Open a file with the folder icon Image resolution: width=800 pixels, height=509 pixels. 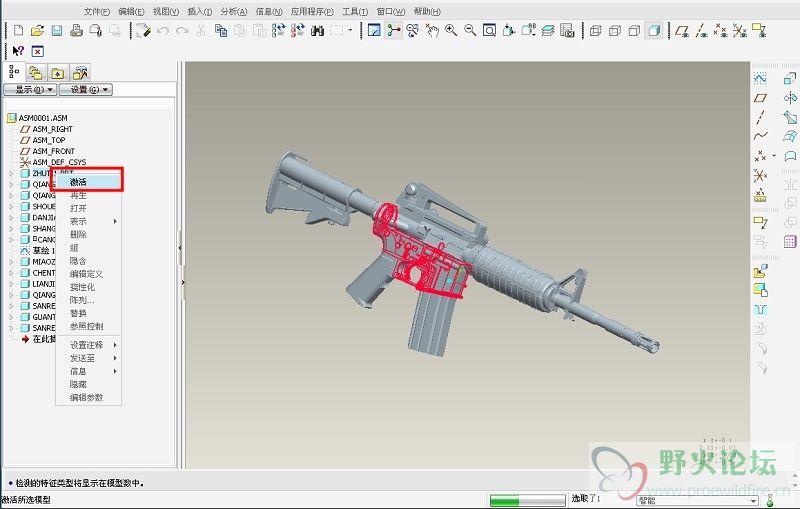click(38, 31)
